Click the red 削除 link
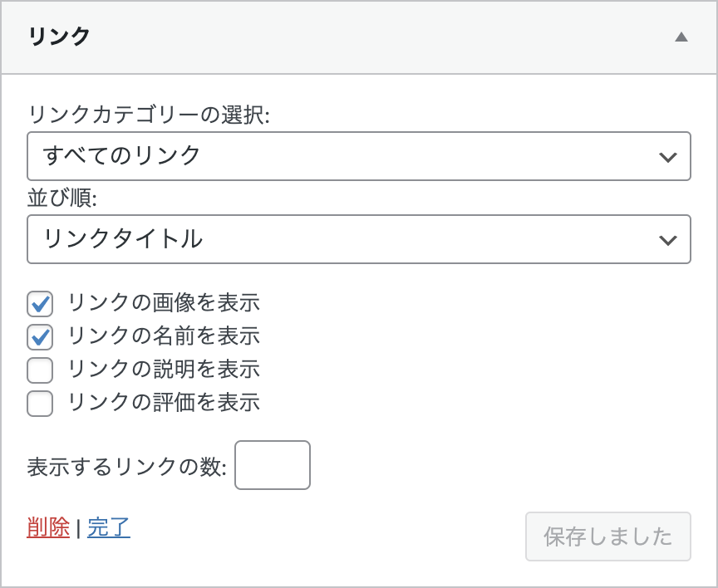Image resolution: width=718 pixels, height=588 pixels. coord(48,527)
